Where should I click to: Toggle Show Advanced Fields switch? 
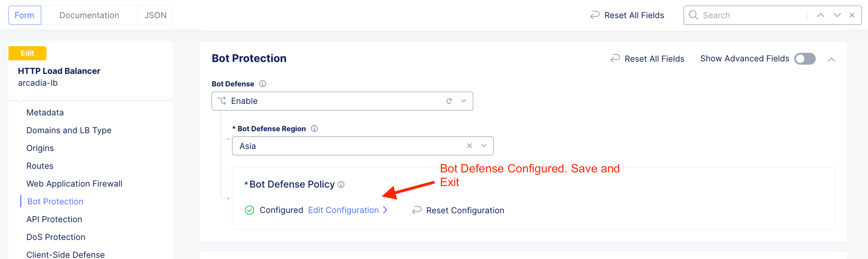click(805, 59)
